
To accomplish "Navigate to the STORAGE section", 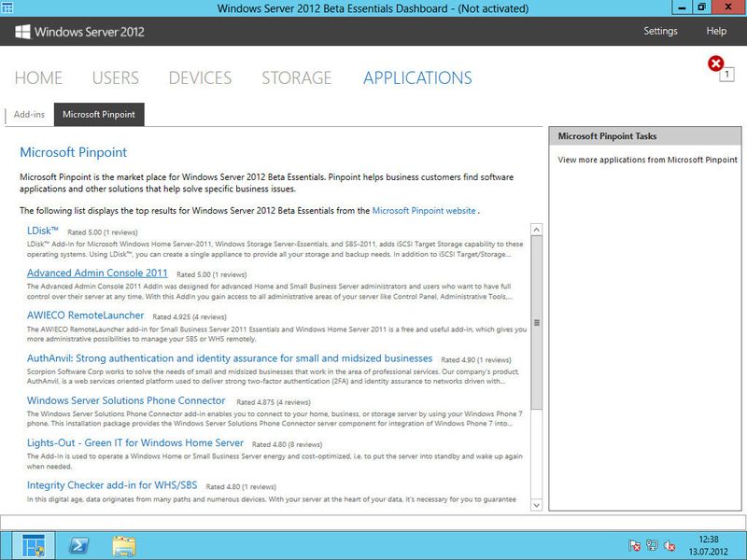I will (x=294, y=77).
